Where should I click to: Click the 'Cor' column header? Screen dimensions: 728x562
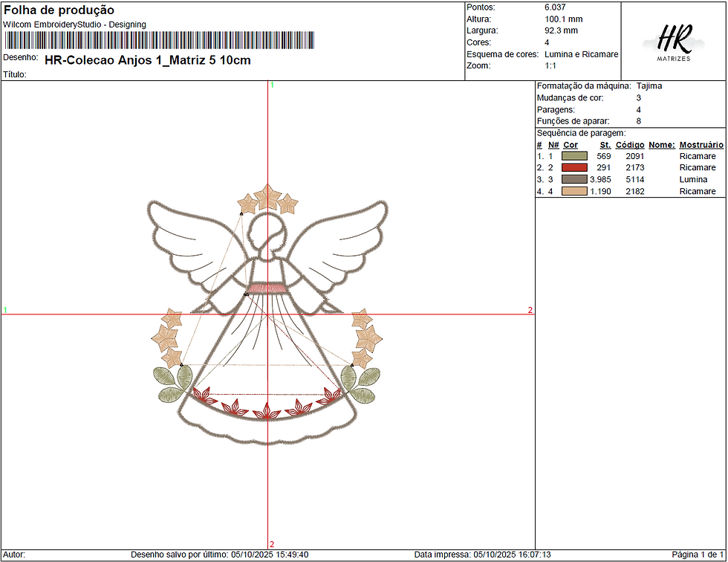click(571, 145)
